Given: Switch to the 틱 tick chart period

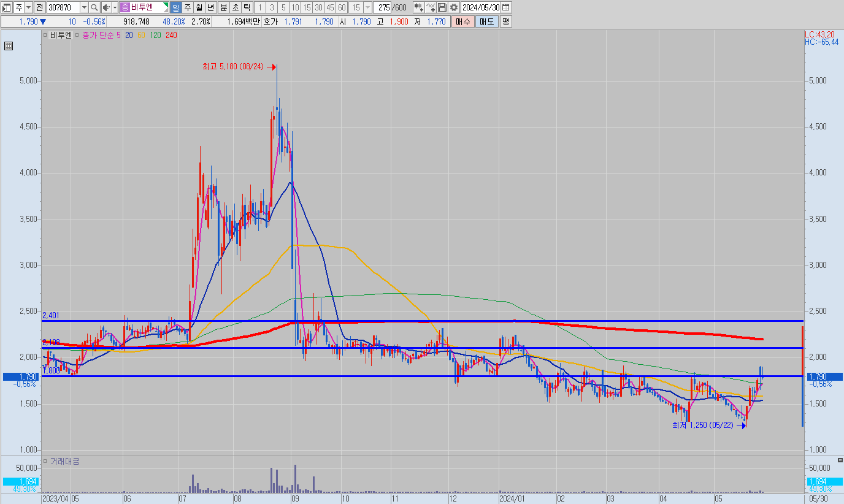Looking at the screenshot, I should (x=247, y=7).
